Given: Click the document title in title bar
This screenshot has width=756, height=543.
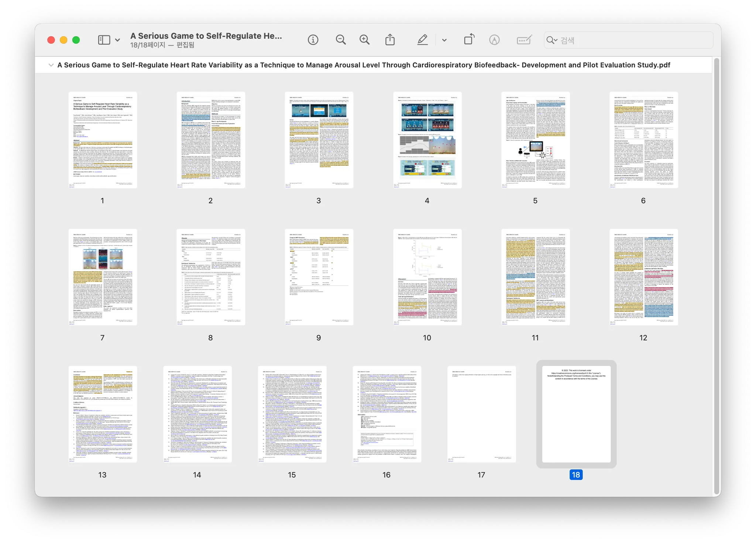Looking at the screenshot, I should point(206,36).
